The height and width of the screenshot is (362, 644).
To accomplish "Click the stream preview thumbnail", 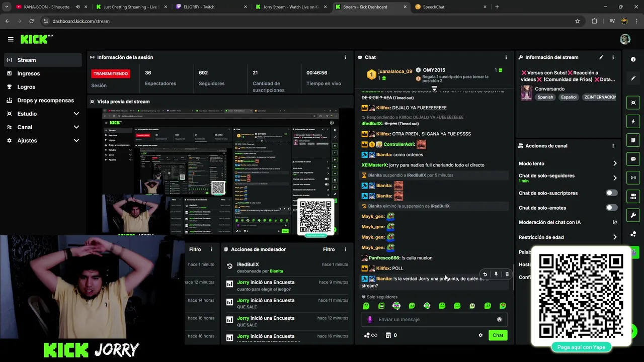I will pyautogui.click(x=220, y=172).
